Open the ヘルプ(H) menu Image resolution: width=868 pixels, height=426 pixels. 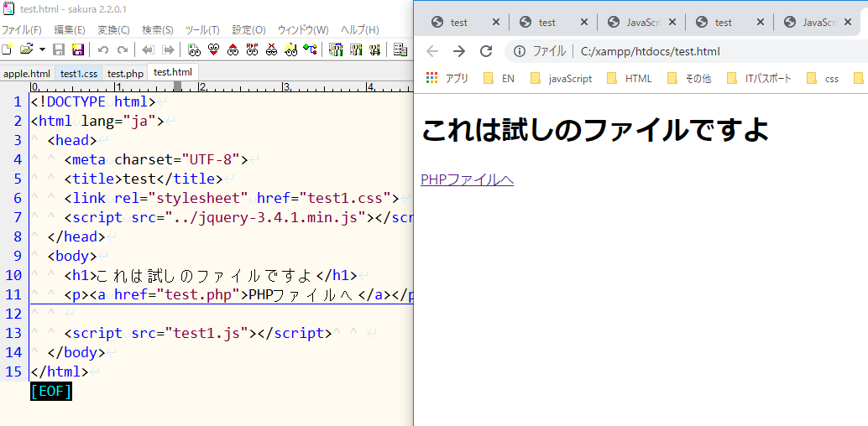point(360,29)
